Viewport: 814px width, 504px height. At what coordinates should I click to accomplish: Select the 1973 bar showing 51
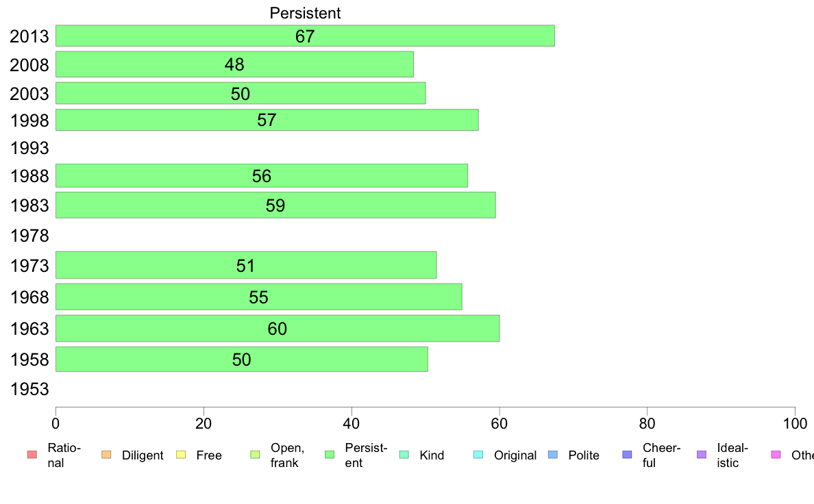(246, 265)
